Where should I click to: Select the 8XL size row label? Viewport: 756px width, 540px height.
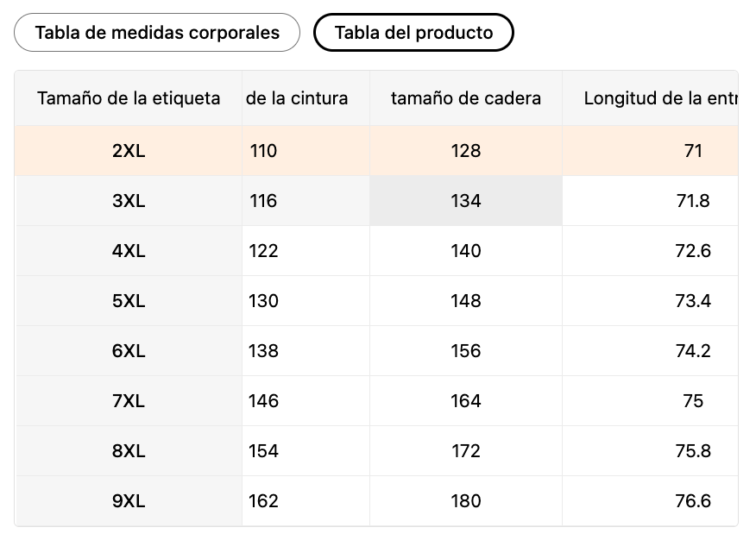click(129, 451)
